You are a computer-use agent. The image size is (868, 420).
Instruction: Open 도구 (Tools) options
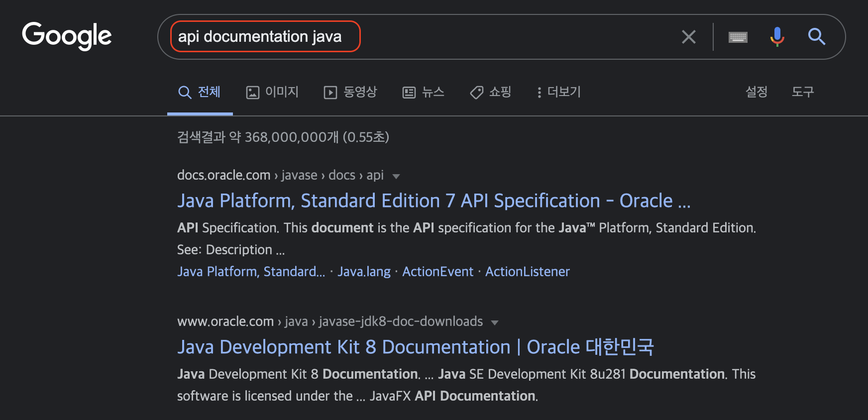point(803,92)
